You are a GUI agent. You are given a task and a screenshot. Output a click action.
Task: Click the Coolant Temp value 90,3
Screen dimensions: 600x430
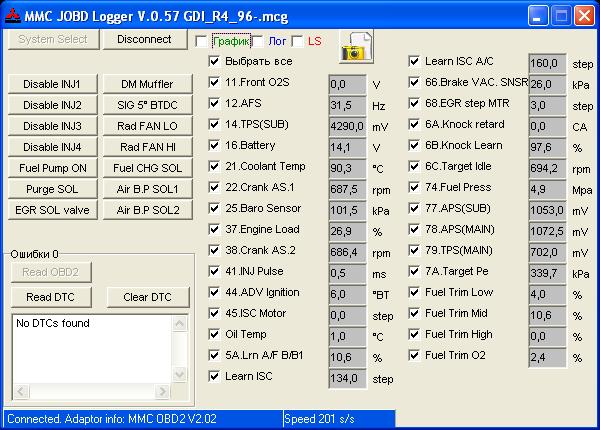(x=347, y=168)
